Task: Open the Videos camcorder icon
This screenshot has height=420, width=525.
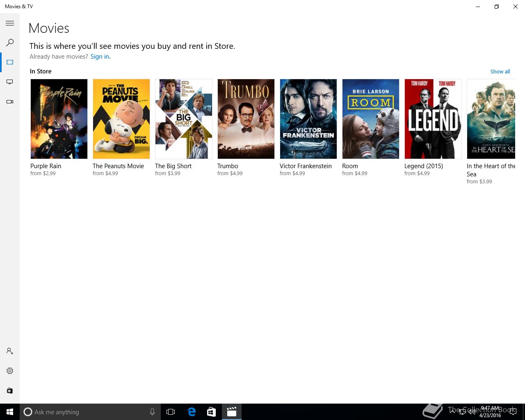Action: 10,102
